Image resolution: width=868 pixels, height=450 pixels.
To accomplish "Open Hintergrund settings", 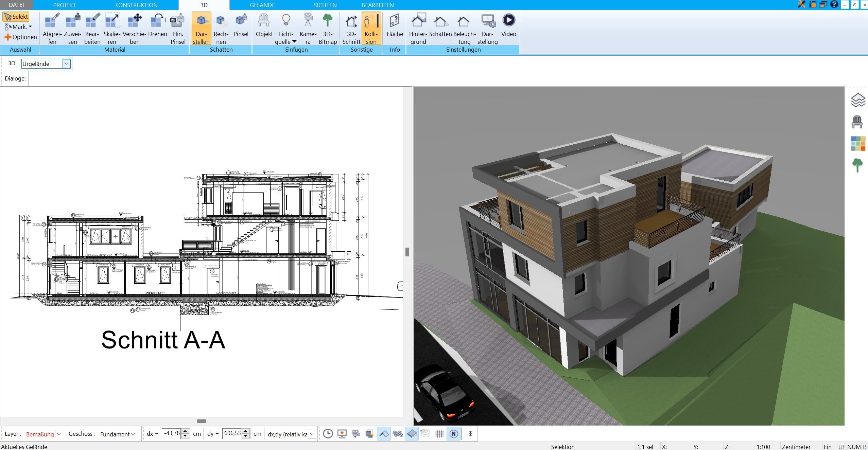I will click(x=418, y=29).
